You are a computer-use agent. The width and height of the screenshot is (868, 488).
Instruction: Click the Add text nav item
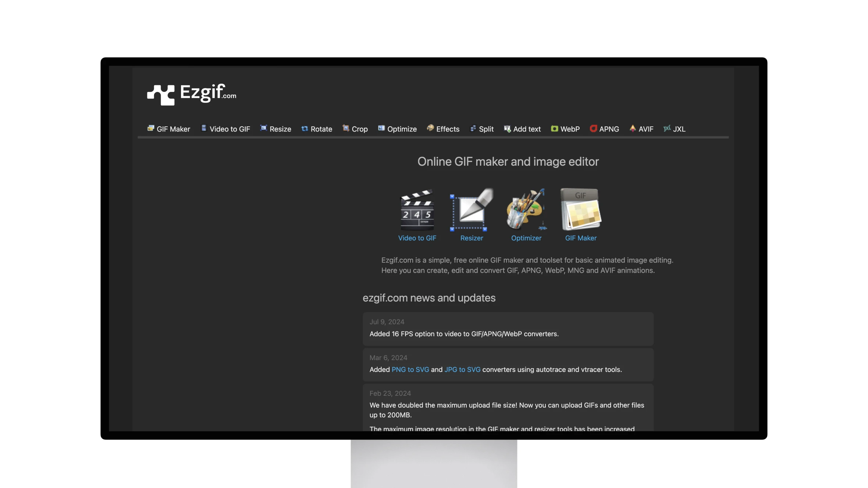[x=522, y=129]
